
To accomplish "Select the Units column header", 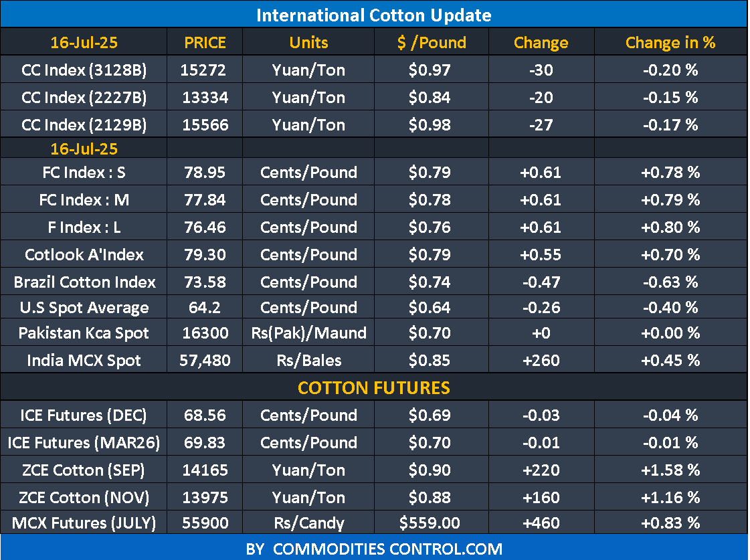I will tap(308, 43).
